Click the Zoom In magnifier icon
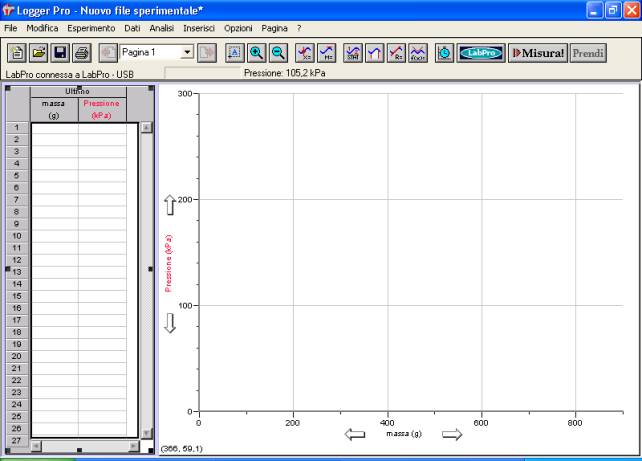This screenshot has width=642, height=461. coord(257,53)
